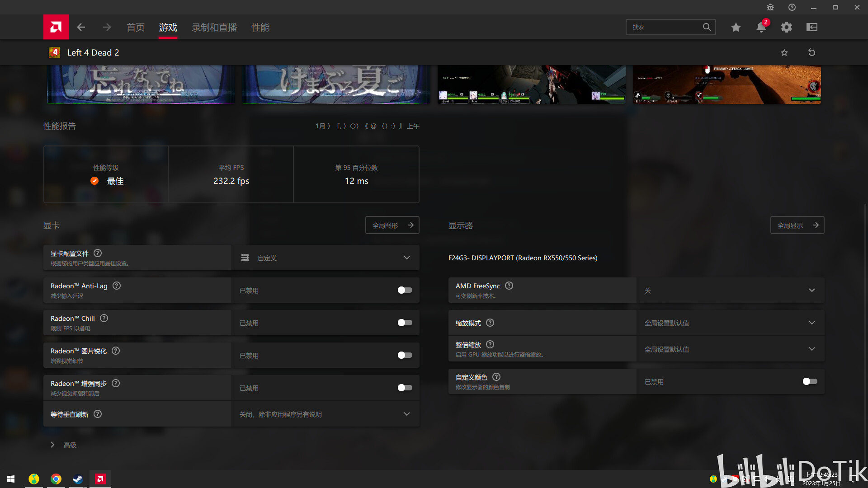Reset Left 4 Dead 2 profile settings icon

[812, 52]
